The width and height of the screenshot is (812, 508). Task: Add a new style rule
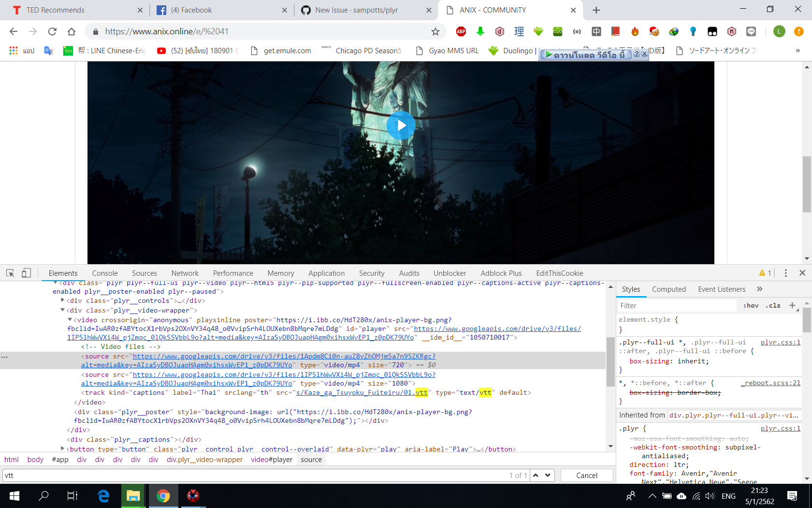pos(792,305)
